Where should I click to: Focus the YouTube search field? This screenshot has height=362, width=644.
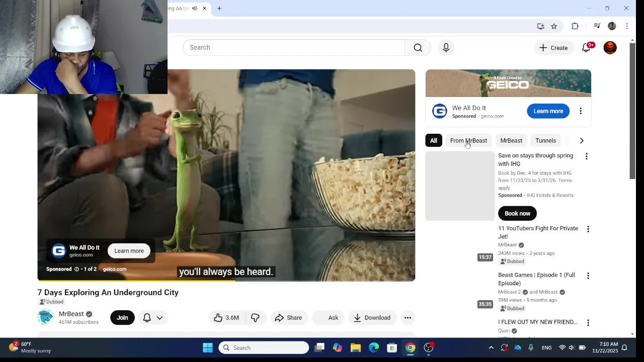click(294, 48)
